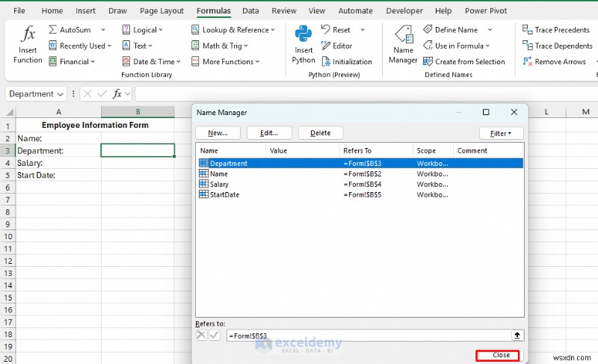Sort by the Scope column header
This screenshot has height=364, width=598.
[x=433, y=150]
